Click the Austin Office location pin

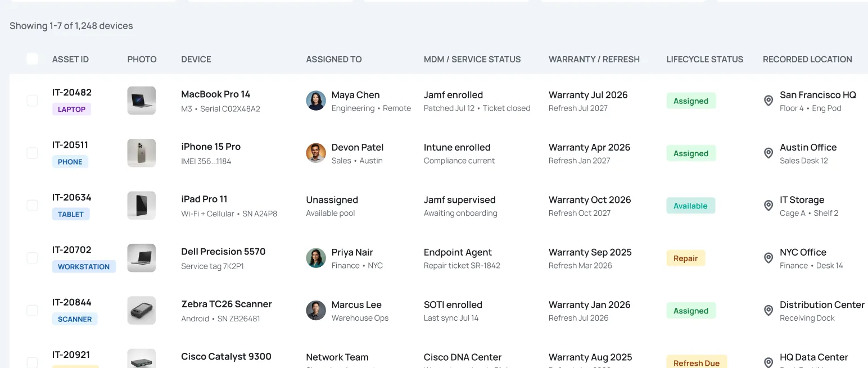[x=768, y=153]
